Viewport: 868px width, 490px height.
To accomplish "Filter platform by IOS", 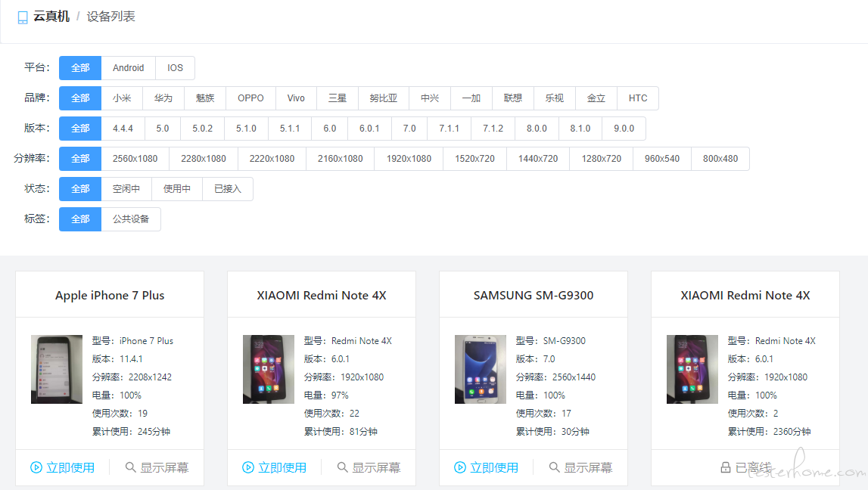I will pyautogui.click(x=175, y=68).
